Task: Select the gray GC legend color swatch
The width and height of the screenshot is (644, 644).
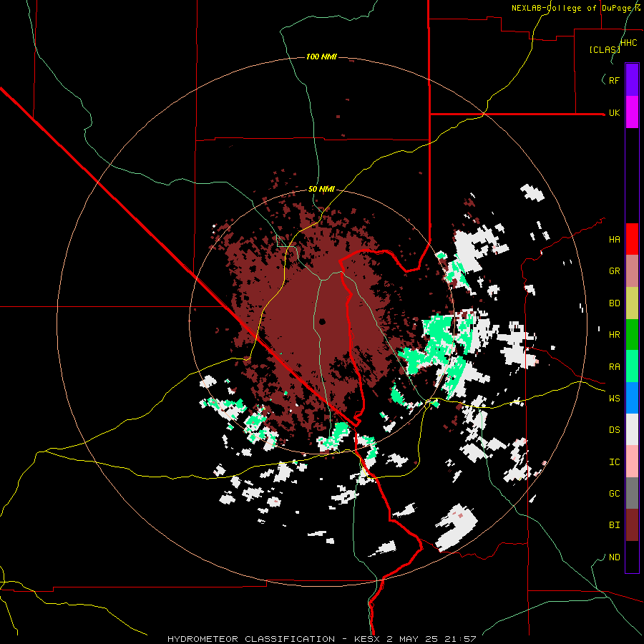Action: tap(632, 493)
